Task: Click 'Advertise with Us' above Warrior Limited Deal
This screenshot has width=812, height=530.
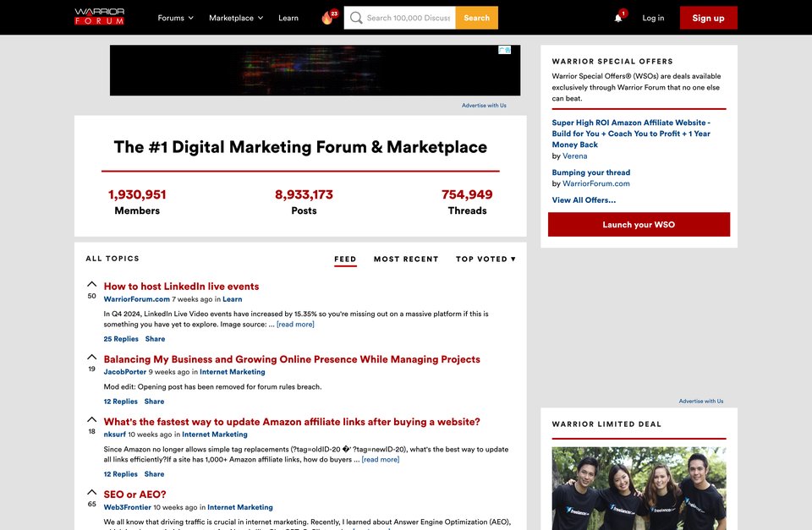Action: tap(701, 402)
